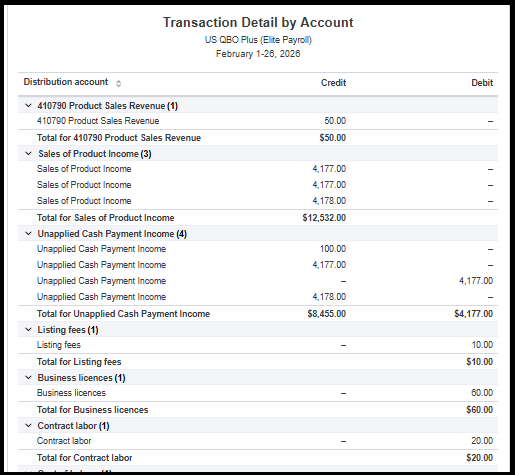Click the 410790 Product Sales Revenue detail row label
The image size is (516, 475).
98,121
